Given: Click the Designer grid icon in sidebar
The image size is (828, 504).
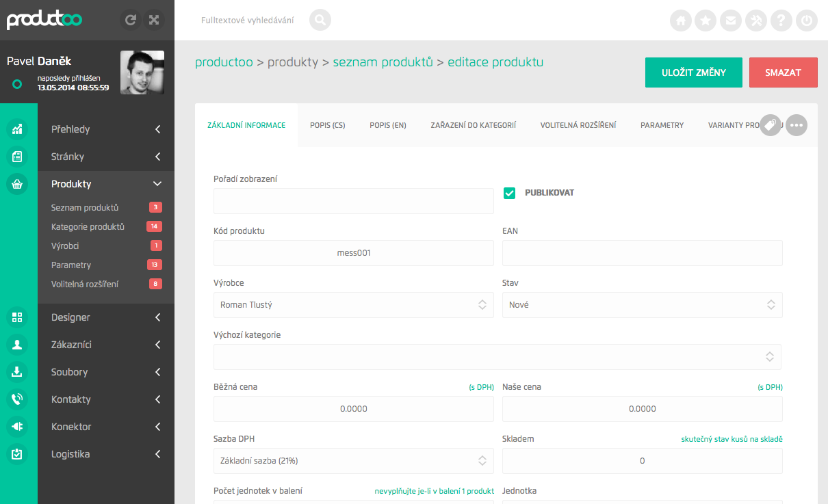Looking at the screenshot, I should pyautogui.click(x=17, y=317).
